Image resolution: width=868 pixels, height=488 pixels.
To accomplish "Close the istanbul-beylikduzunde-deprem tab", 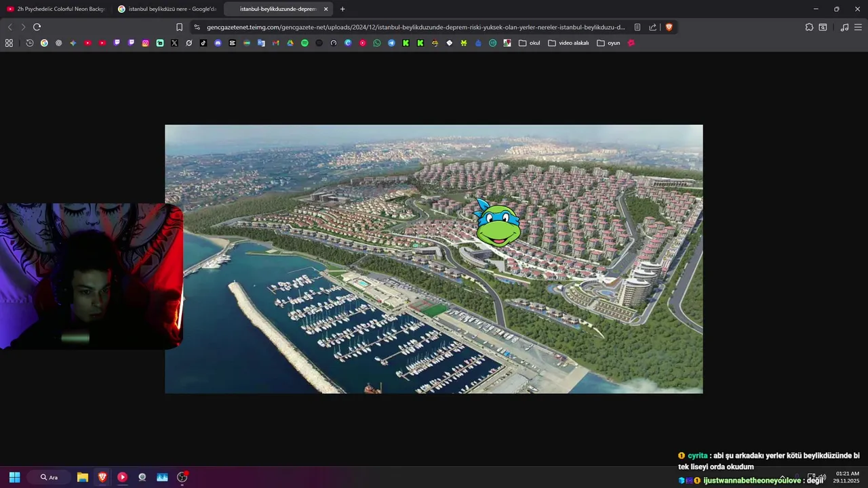I will click(325, 9).
